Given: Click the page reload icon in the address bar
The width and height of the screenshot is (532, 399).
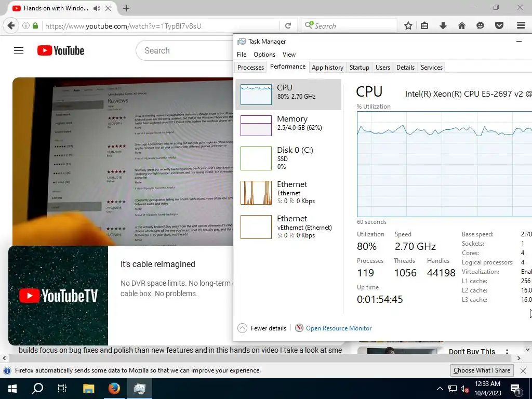Looking at the screenshot, I should tap(288, 26).
